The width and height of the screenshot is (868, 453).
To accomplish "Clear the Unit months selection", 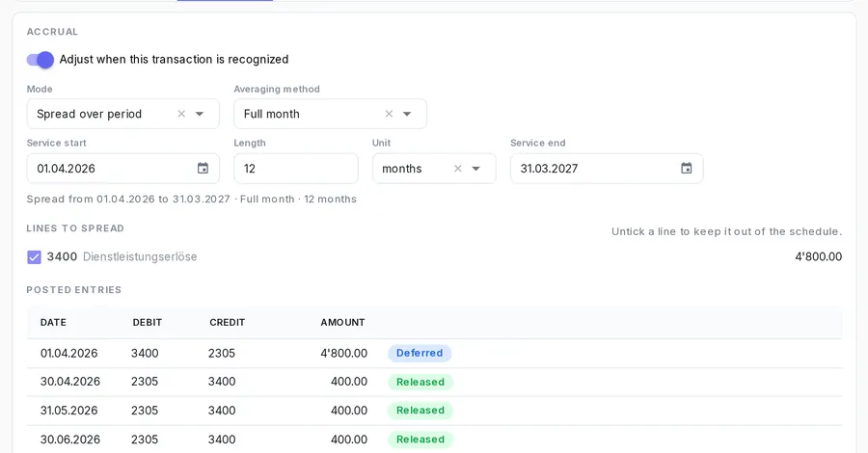I will pos(457,169).
